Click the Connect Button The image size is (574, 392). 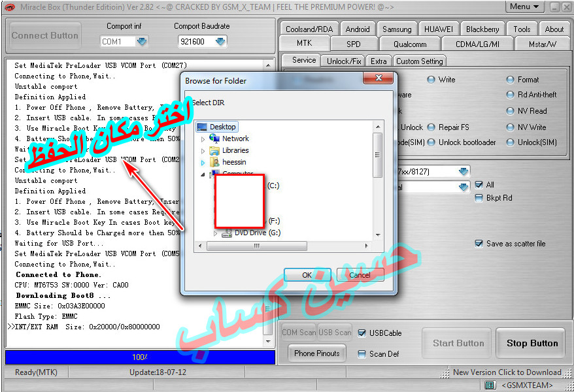45,35
